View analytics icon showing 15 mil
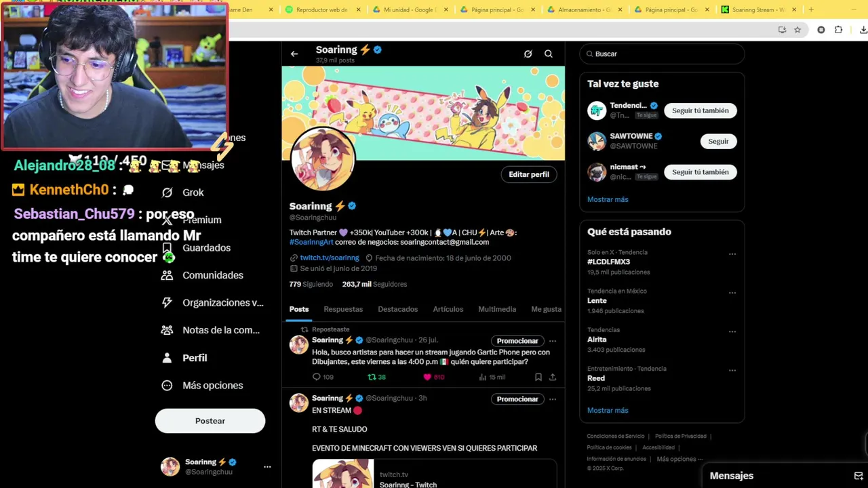 coord(483,377)
